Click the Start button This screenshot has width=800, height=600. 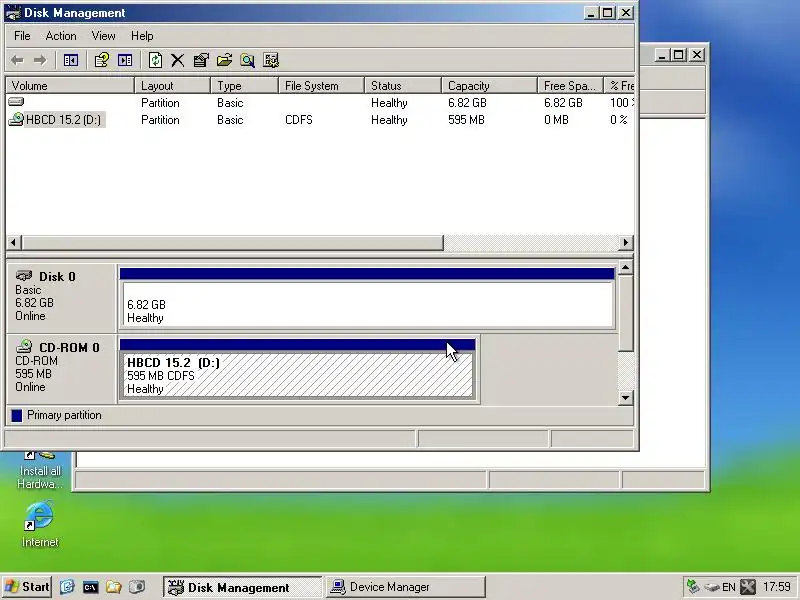click(27, 587)
